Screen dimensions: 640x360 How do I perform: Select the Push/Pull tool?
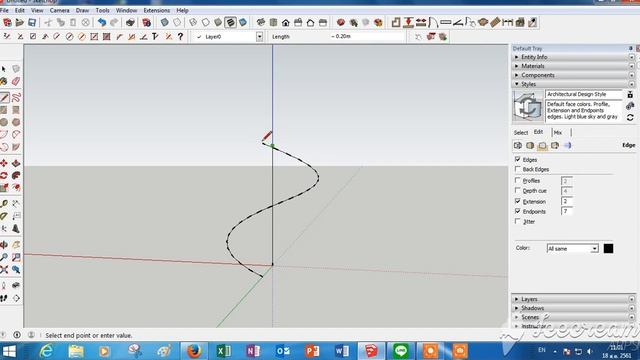pyautogui.click(x=16, y=163)
